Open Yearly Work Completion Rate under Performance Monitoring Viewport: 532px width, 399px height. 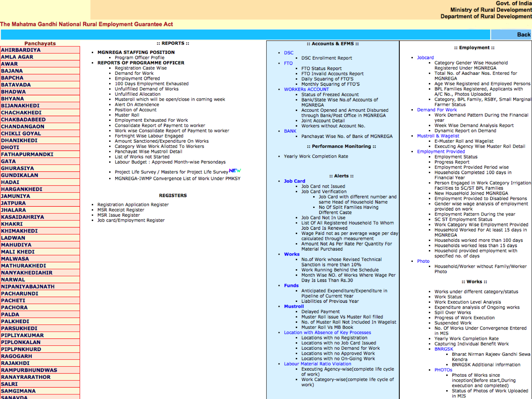tap(316, 156)
